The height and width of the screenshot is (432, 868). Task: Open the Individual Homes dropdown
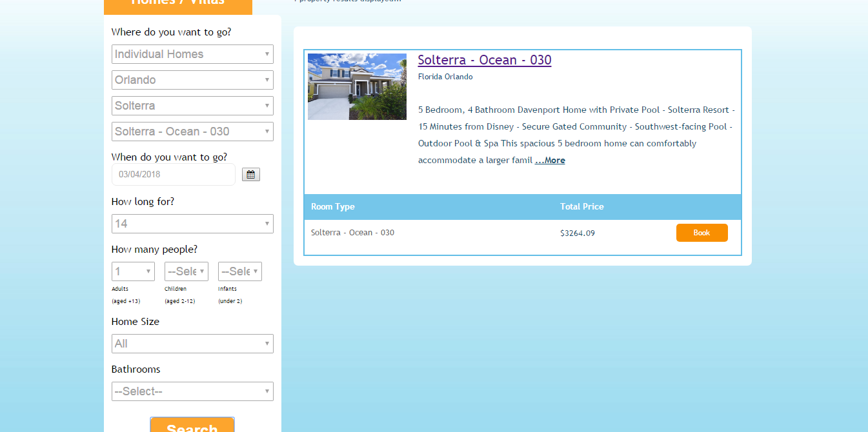tap(192, 54)
